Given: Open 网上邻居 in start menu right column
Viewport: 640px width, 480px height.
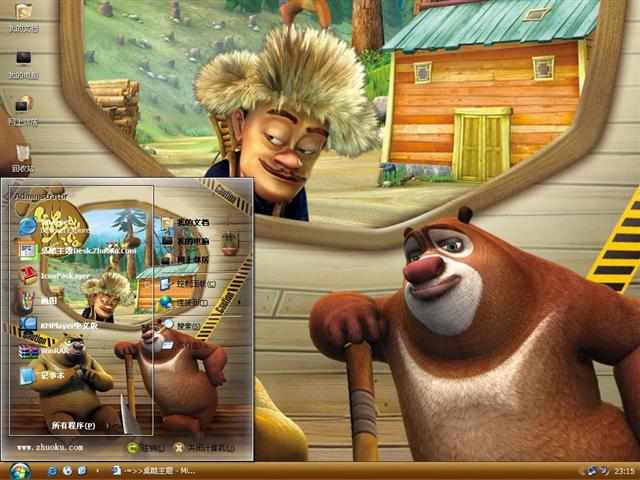Looking at the screenshot, I should 185,260.
